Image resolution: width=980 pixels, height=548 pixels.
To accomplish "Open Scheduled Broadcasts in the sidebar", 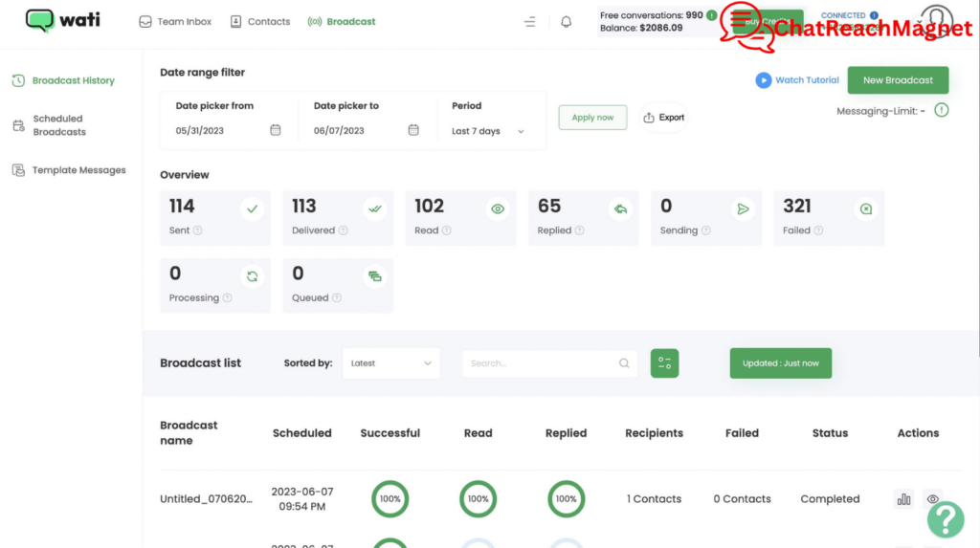I will 59,125.
